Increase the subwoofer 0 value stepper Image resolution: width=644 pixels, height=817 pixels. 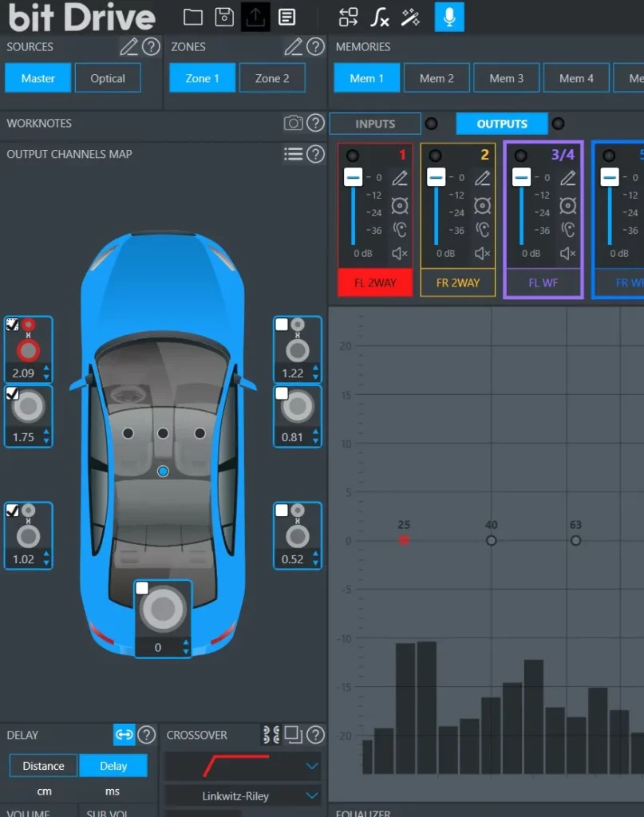tap(185, 642)
